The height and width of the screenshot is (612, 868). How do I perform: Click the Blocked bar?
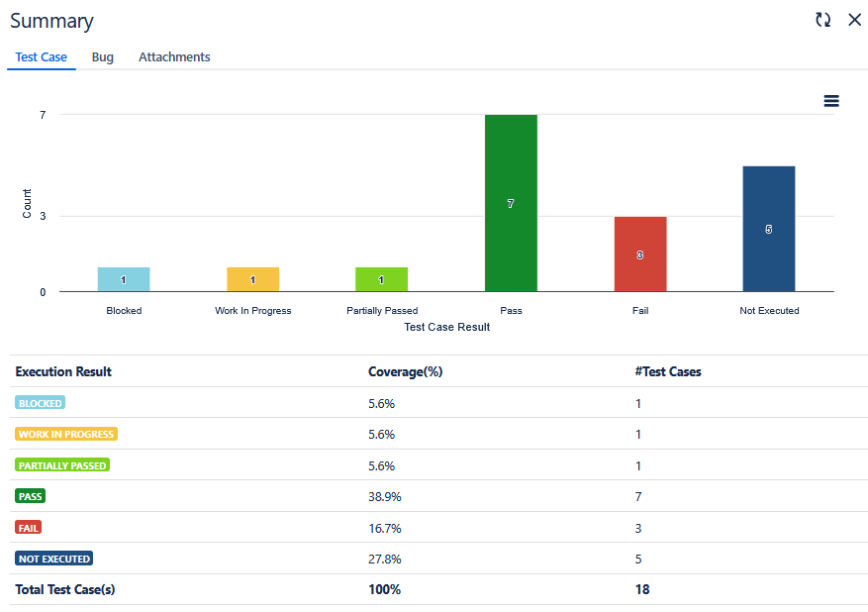[124, 278]
